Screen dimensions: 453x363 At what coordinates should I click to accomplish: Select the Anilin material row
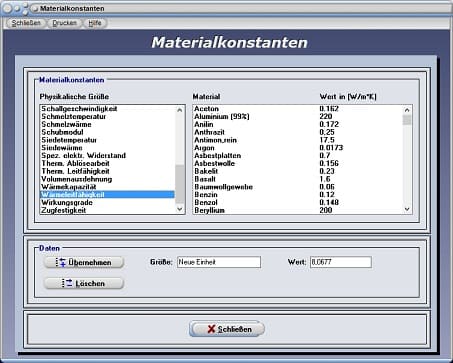coord(298,124)
